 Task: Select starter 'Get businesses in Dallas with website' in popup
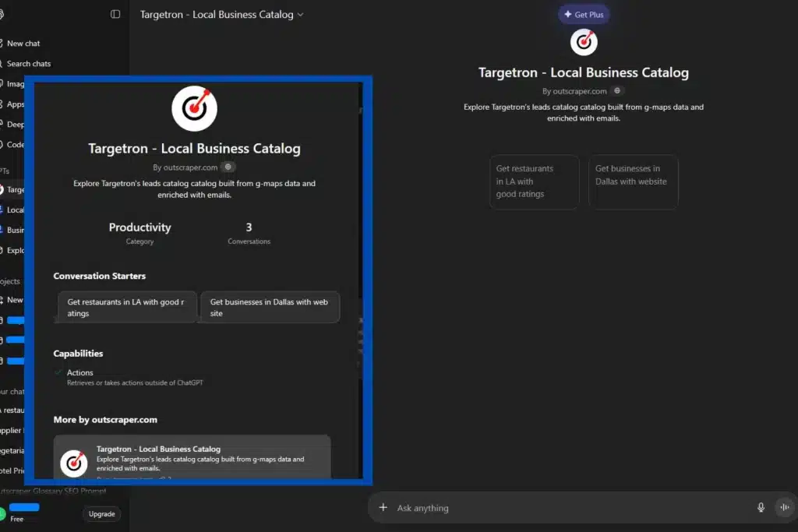click(270, 307)
